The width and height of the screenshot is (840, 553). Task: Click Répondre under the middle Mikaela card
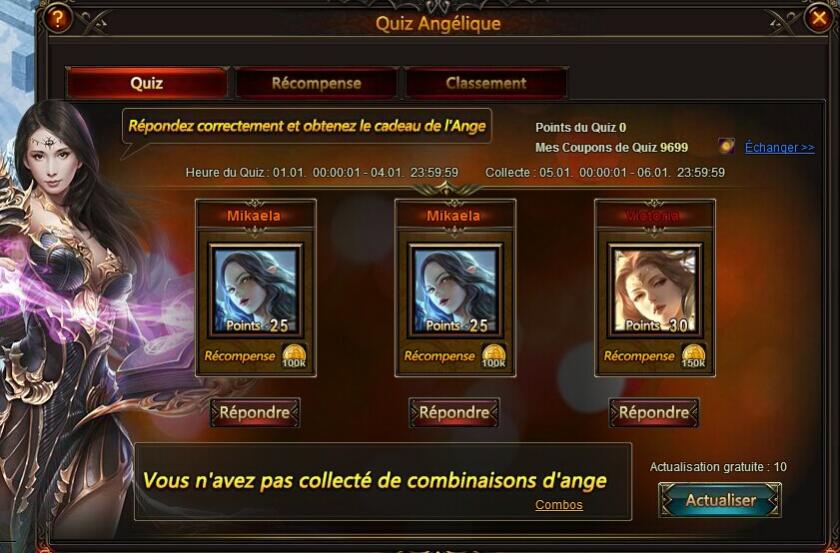(454, 413)
